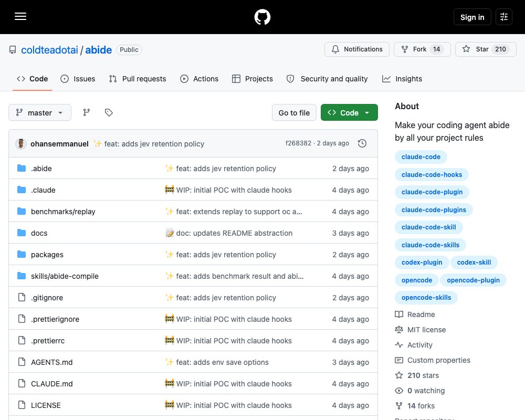Open the codex-plugin topic tag

pyautogui.click(x=422, y=262)
